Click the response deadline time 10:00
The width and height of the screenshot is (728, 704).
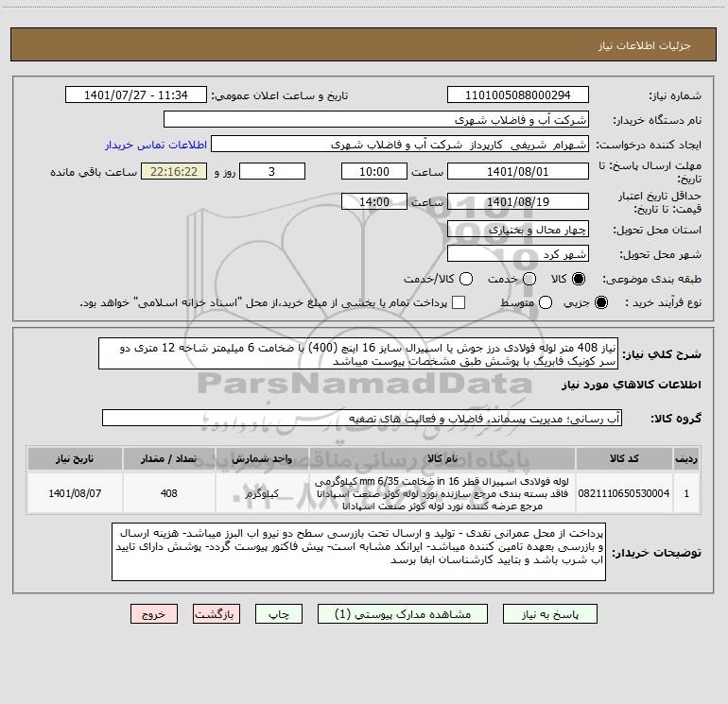(x=374, y=171)
